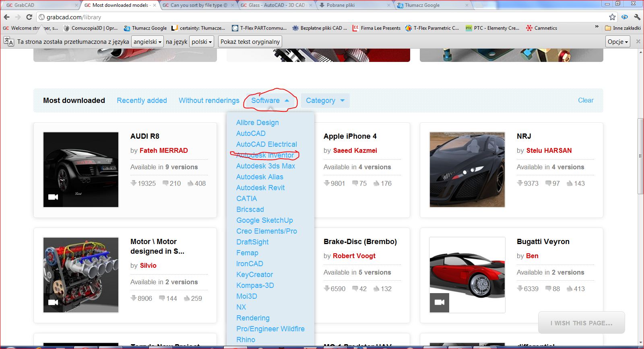
Task: Expand the Category filter dropdown
Action: 325,101
